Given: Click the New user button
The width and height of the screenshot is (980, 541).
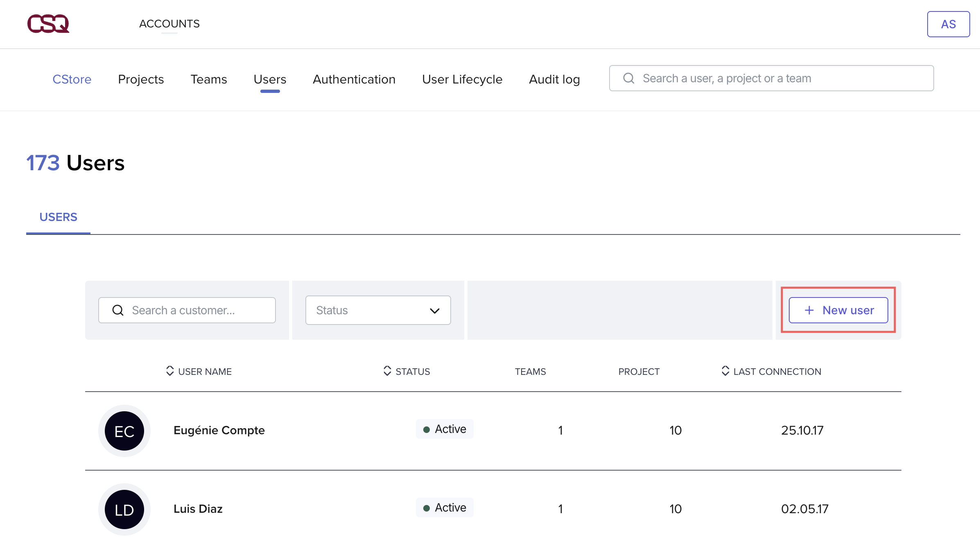Looking at the screenshot, I should [x=838, y=310].
